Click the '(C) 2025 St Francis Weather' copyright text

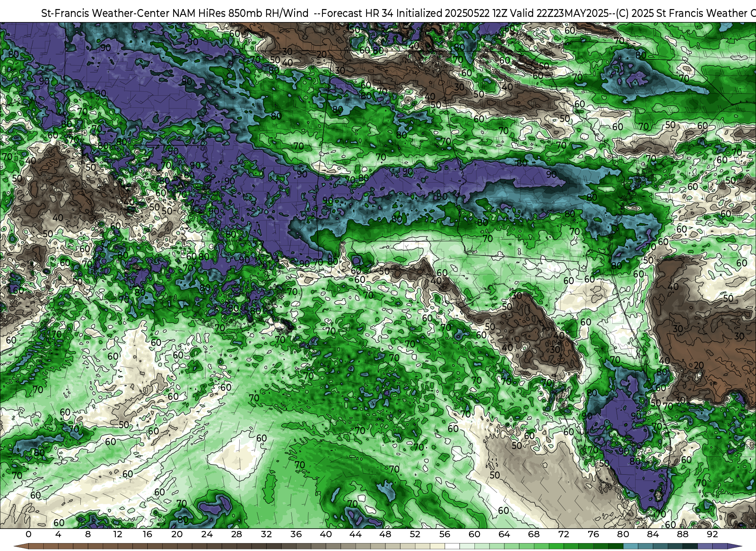[681, 13]
